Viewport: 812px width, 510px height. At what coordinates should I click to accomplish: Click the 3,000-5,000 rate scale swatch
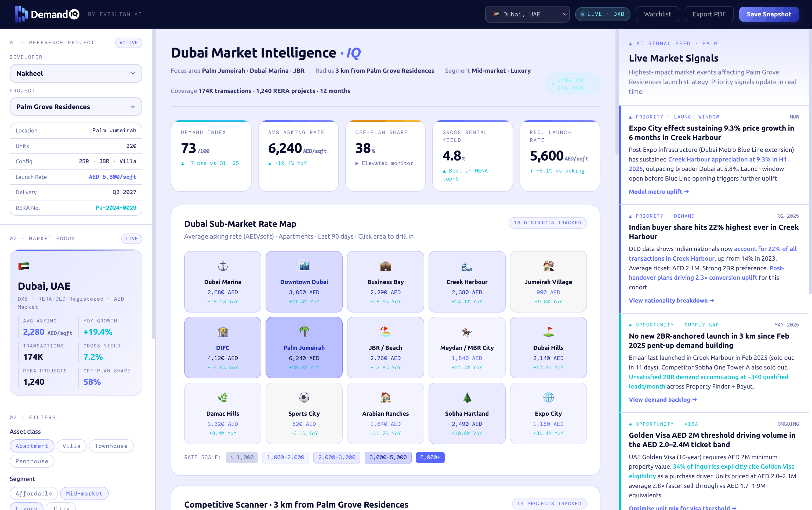point(388,457)
